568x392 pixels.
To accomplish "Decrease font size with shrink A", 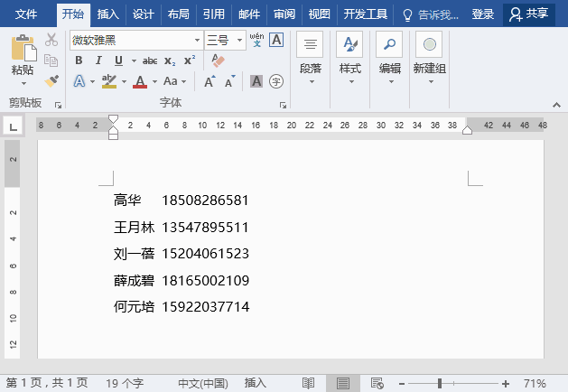I will (x=229, y=81).
